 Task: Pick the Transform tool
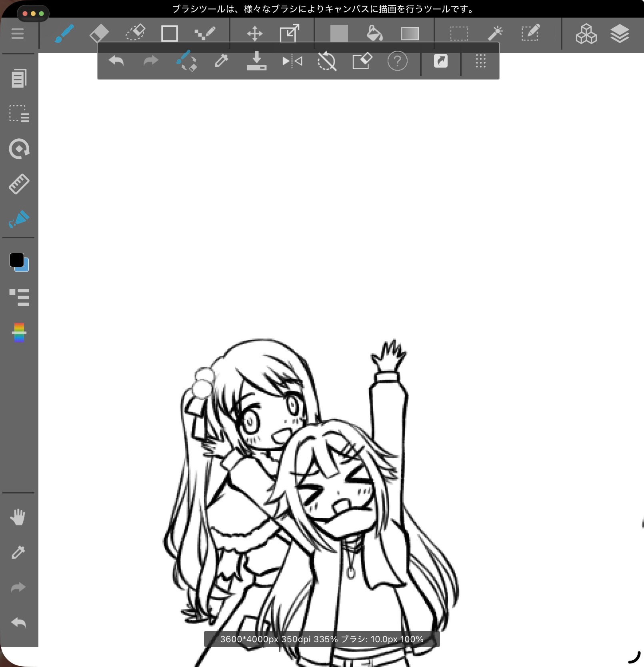tap(289, 34)
